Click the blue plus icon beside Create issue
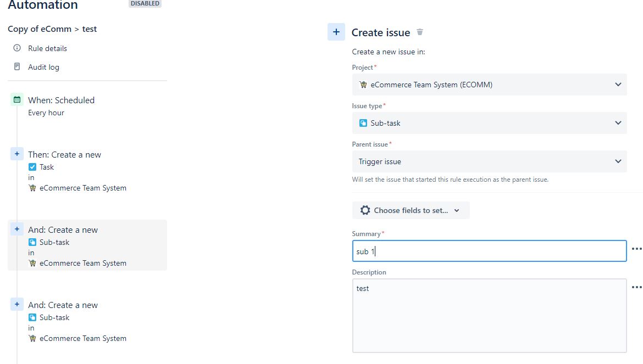 point(336,32)
